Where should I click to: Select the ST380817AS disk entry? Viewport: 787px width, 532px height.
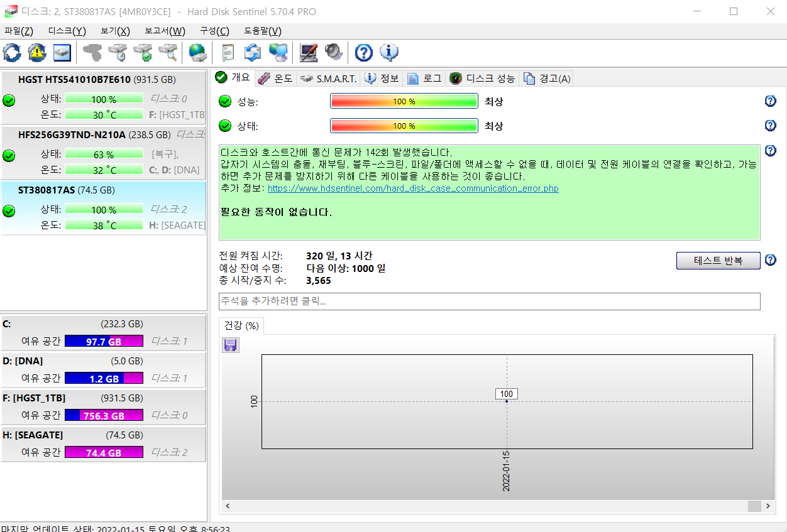tap(103, 208)
